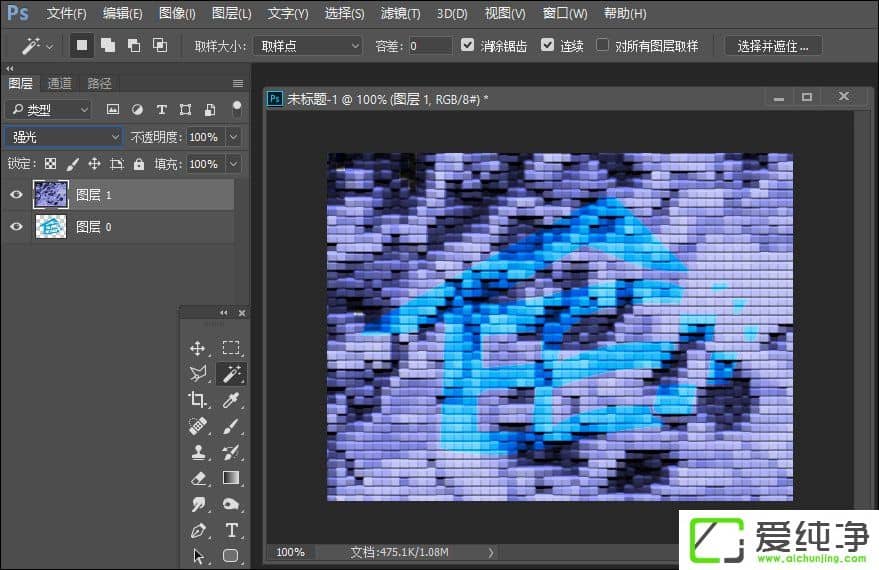Choose the Gradient tool

[x=231, y=478]
